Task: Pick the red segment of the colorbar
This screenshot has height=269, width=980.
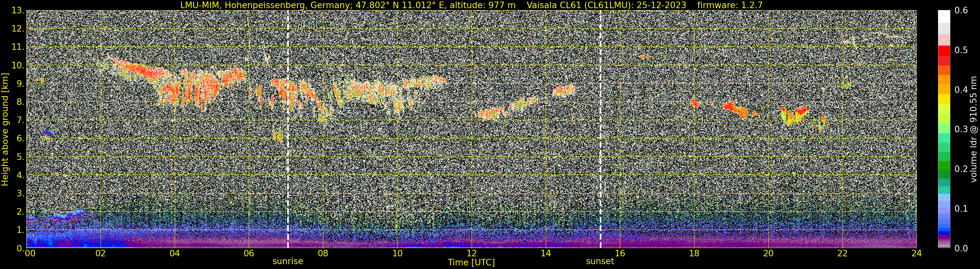Action: tap(944, 51)
